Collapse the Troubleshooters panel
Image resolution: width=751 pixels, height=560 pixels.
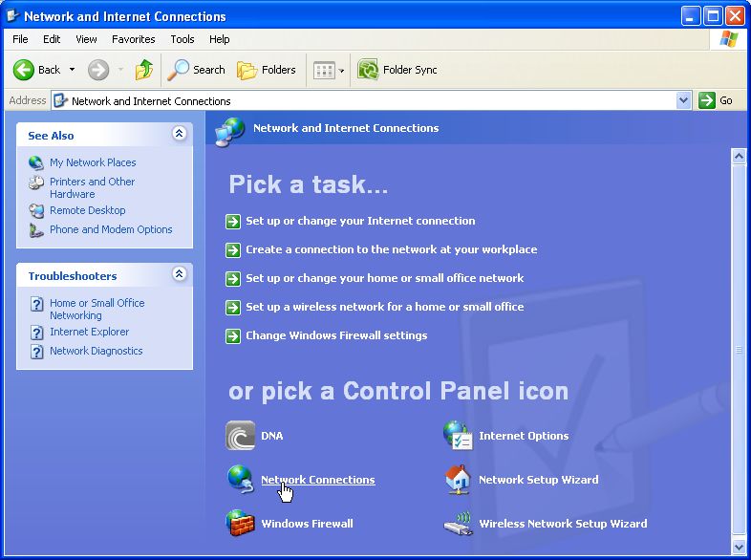pyautogui.click(x=179, y=274)
